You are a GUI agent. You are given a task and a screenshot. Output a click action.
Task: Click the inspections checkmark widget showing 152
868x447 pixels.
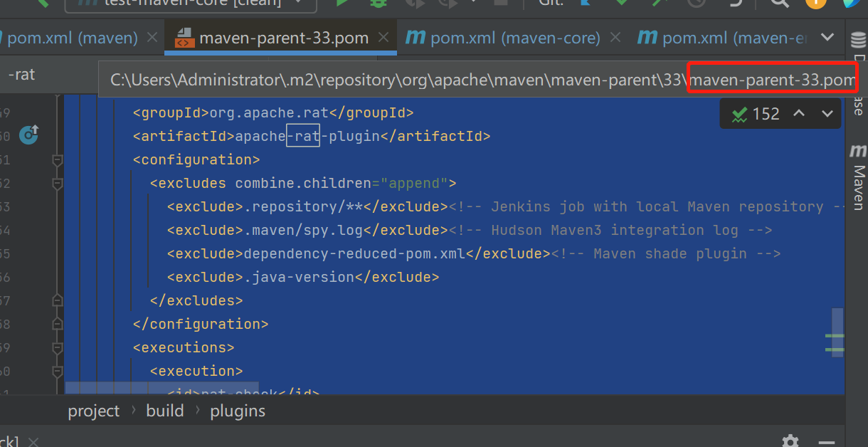756,114
